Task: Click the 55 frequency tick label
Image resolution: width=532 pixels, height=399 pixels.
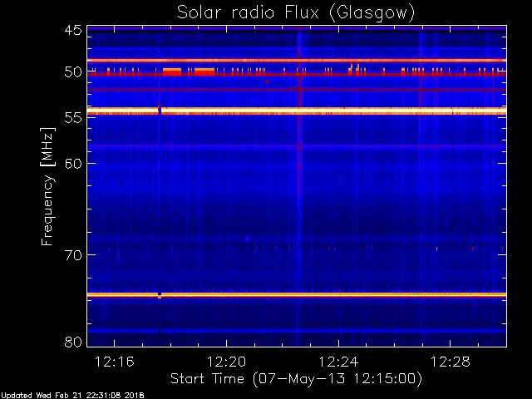Action: tap(73, 118)
